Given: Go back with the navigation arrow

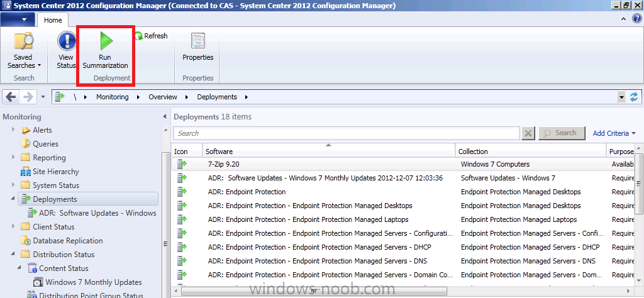Looking at the screenshot, I should click(x=11, y=97).
